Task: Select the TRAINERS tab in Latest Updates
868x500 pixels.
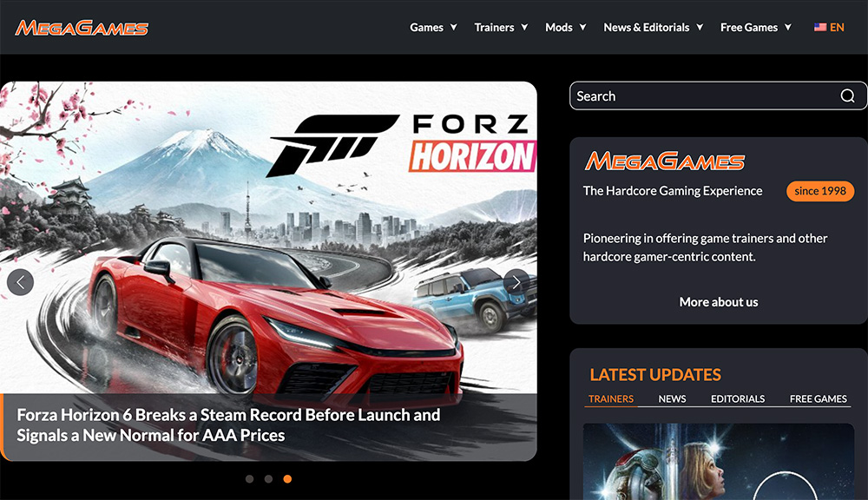Action: pyautogui.click(x=610, y=398)
